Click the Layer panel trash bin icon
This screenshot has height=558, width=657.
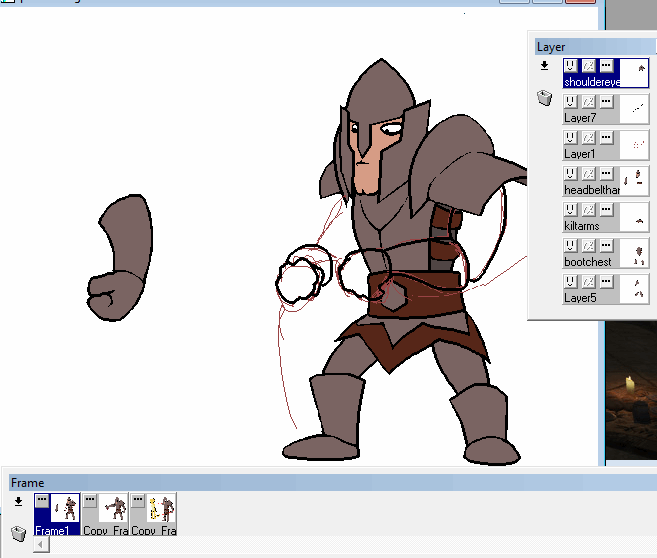[x=544, y=98]
